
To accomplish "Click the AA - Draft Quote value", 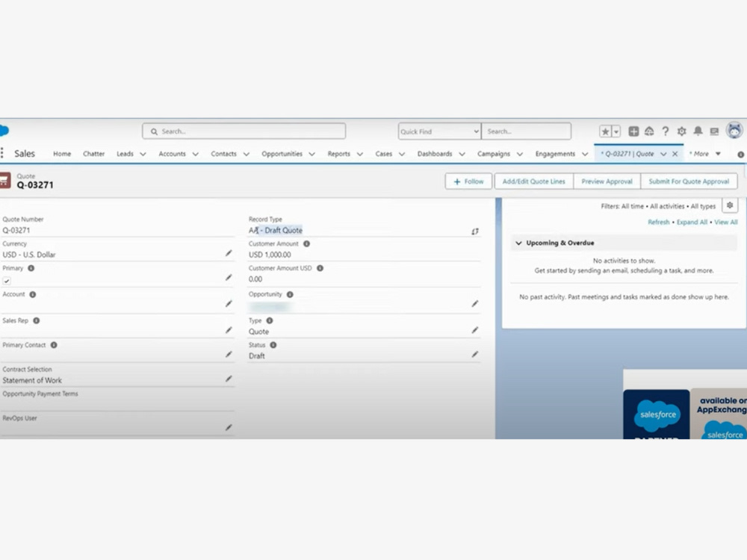I will 276,231.
